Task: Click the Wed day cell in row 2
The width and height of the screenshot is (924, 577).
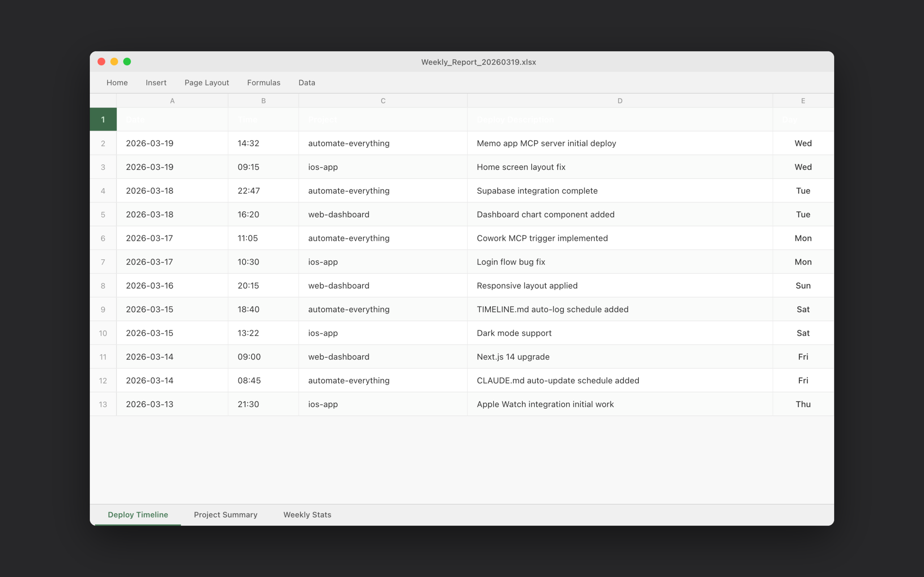Action: point(803,143)
